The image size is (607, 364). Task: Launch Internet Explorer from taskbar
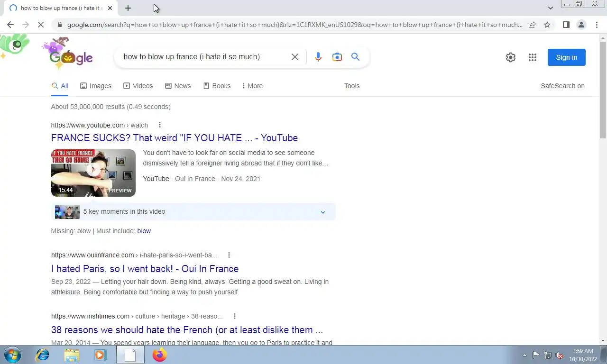click(43, 355)
